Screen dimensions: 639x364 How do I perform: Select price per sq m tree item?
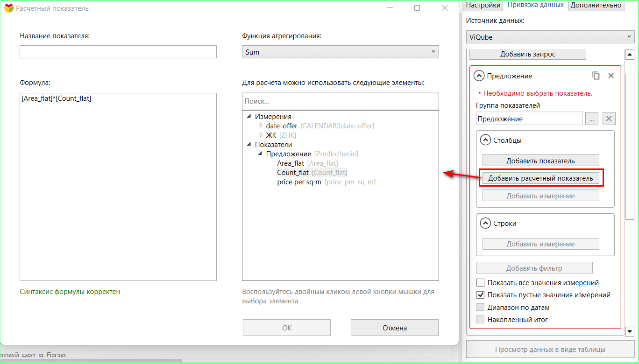326,182
